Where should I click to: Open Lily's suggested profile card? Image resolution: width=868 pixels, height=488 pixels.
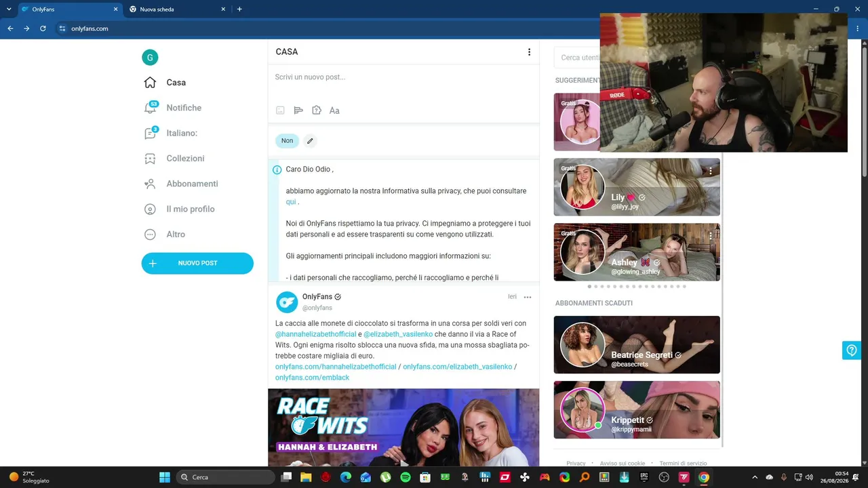(x=637, y=187)
